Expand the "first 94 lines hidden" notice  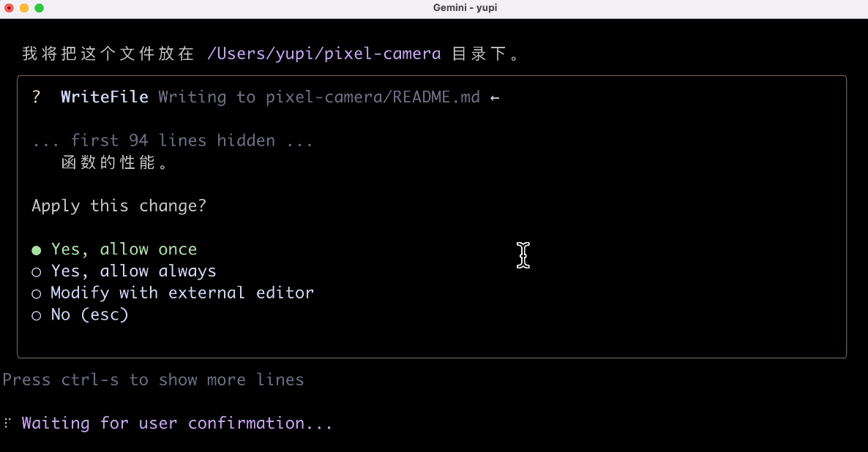(x=173, y=140)
